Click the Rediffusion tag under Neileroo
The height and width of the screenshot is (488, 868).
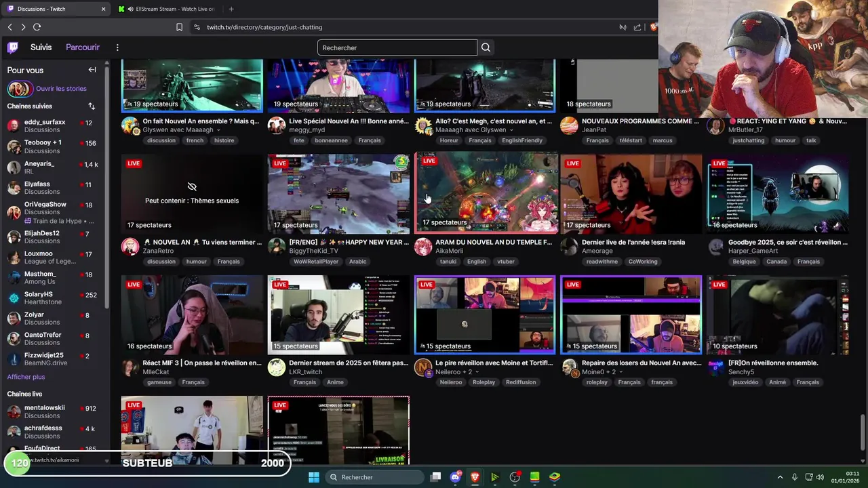[521, 382]
